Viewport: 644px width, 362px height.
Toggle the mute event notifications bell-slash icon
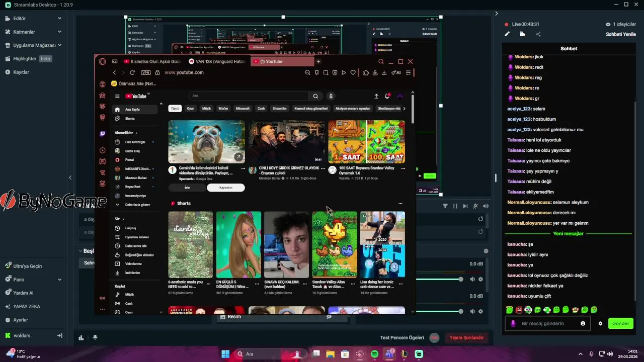pyautogui.click(x=475, y=206)
